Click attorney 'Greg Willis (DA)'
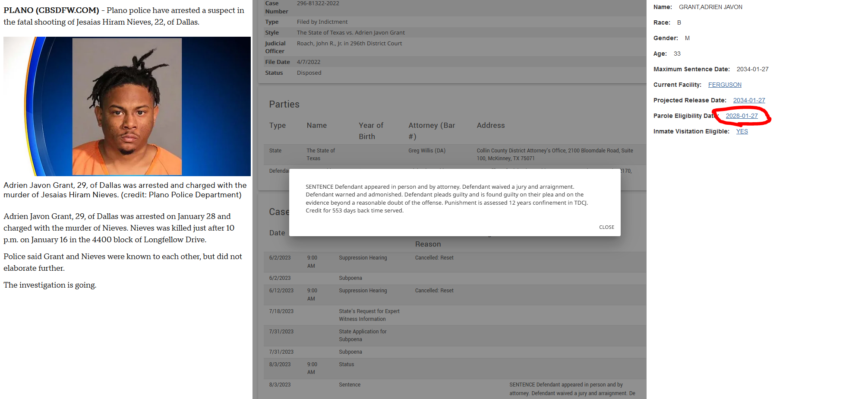The image size is (868, 399). [427, 151]
